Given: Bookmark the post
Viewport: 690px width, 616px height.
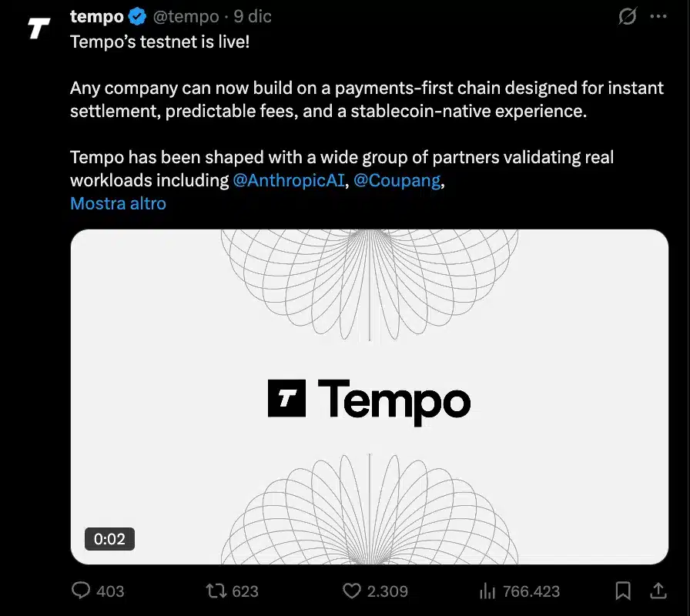Looking at the screenshot, I should (625, 591).
